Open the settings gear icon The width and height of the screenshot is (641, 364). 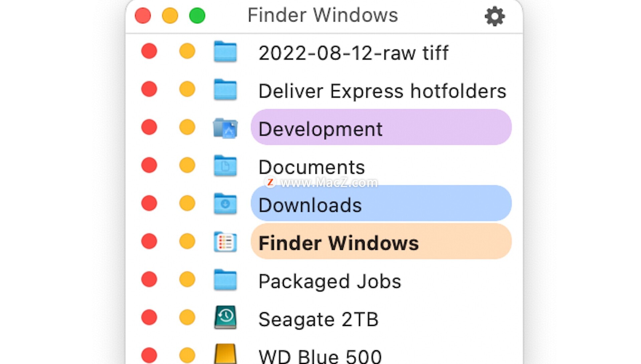(494, 16)
